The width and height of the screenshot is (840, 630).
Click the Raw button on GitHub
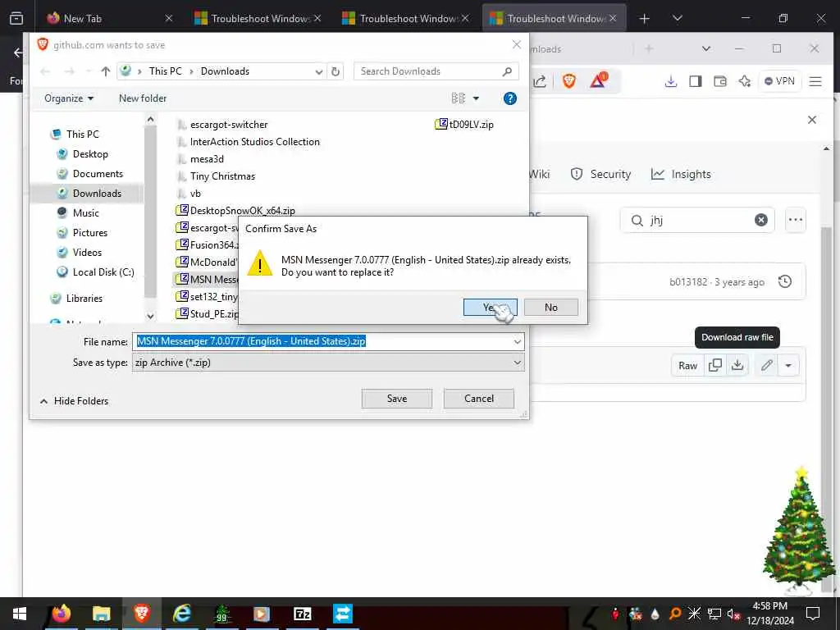687,366
